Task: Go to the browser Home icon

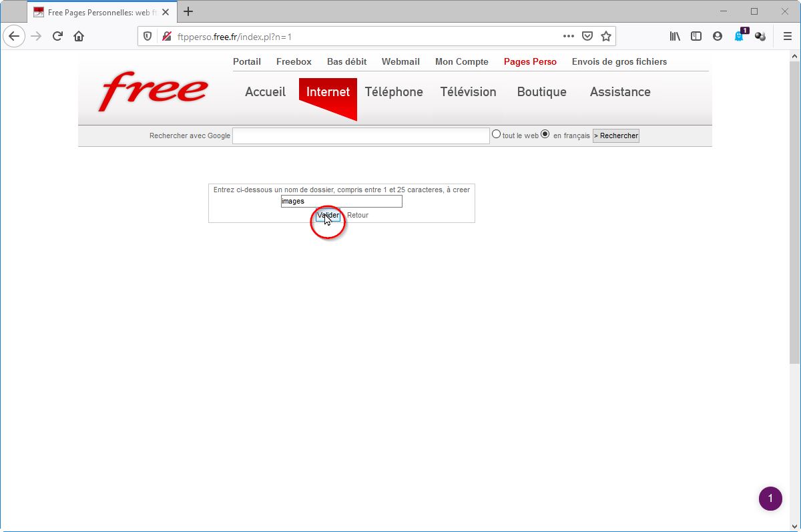Action: coord(79,36)
